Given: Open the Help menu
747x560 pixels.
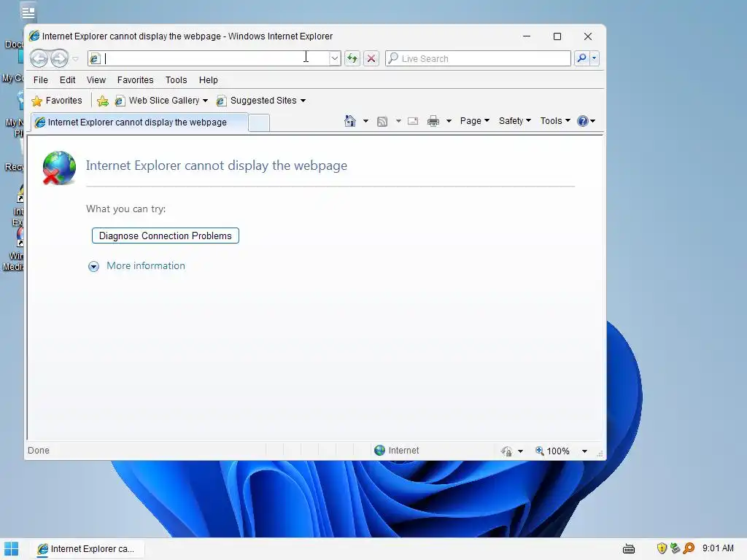Looking at the screenshot, I should (x=208, y=80).
